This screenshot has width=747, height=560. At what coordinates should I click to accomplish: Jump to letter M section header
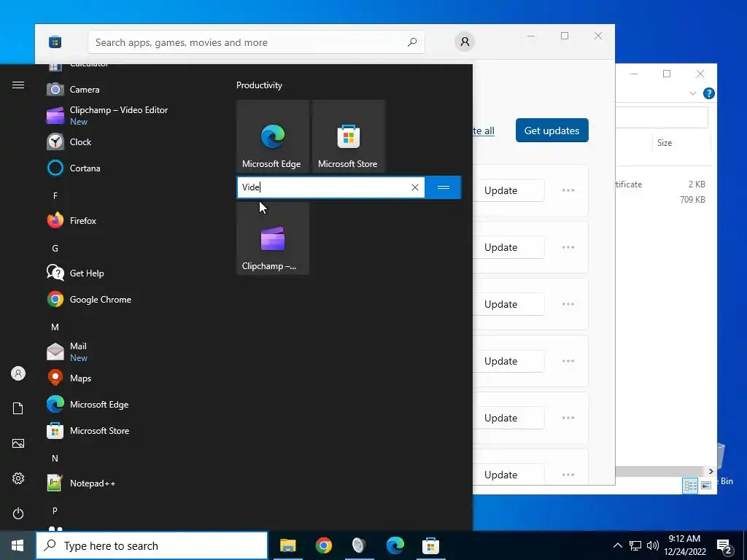point(55,327)
